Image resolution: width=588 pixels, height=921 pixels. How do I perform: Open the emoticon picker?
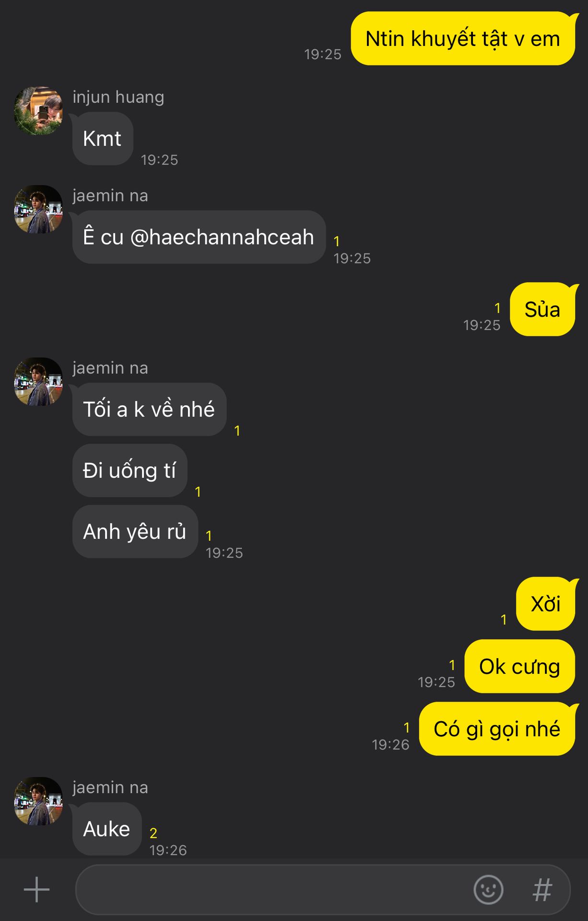[x=488, y=890]
